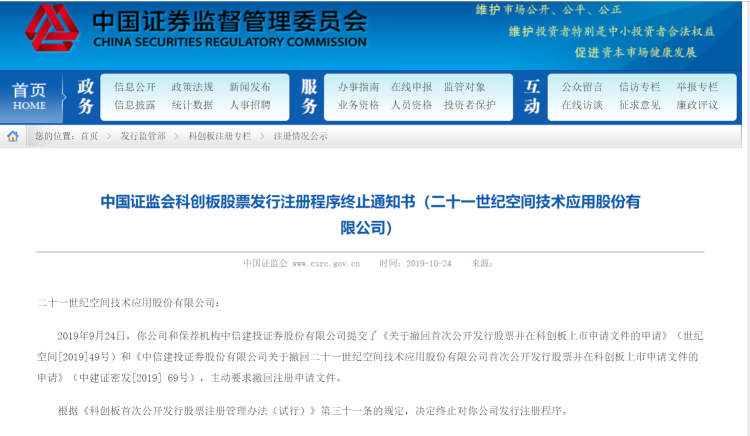Click the 互动 section heading
The height and width of the screenshot is (436, 750).
532,97
